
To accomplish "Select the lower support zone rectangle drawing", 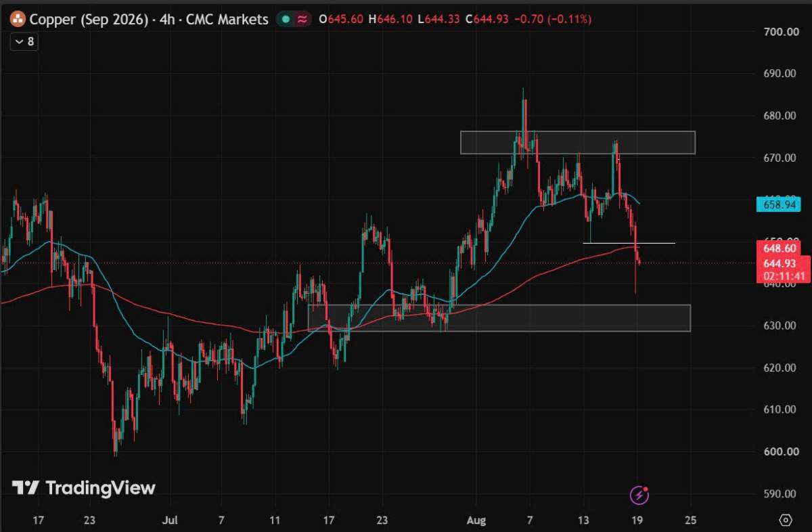I will coord(499,318).
